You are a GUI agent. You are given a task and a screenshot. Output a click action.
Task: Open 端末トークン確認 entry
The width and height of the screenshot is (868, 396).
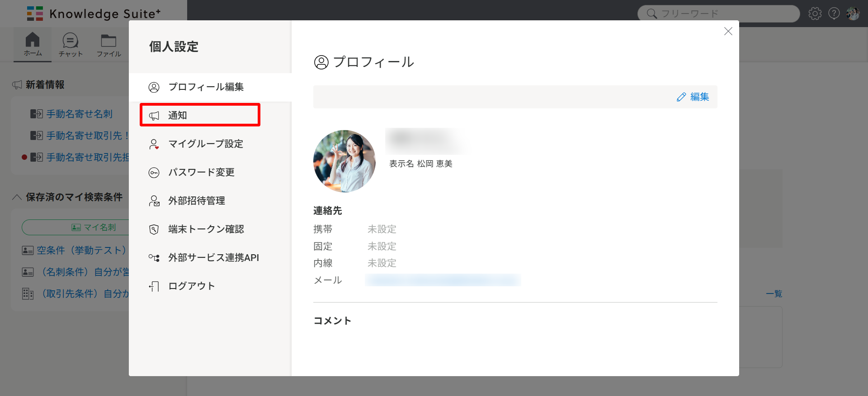[x=206, y=229]
